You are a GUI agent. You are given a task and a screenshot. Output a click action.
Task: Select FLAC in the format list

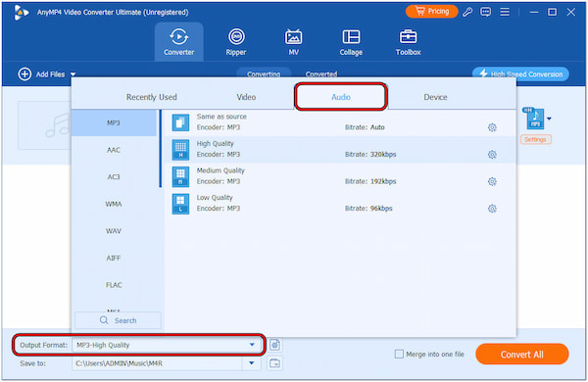[114, 285]
